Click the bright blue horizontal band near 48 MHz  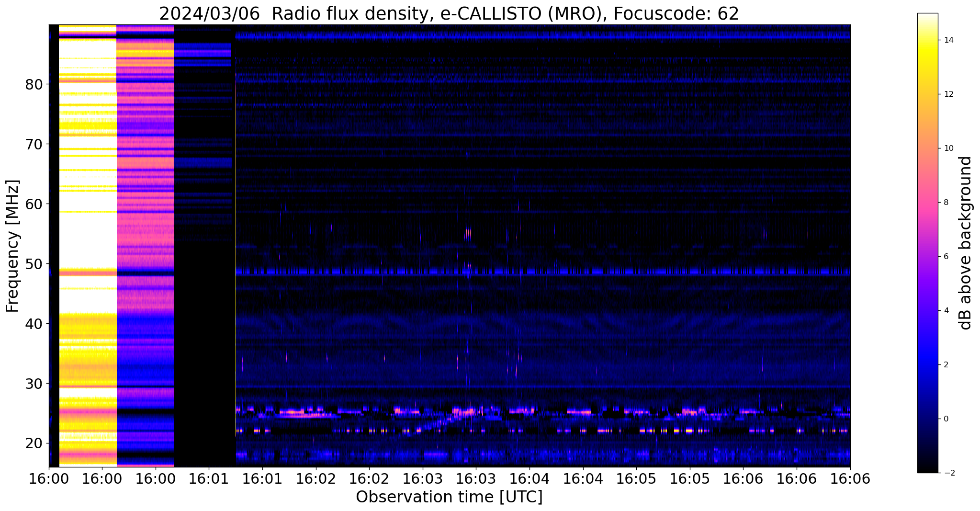click(543, 272)
